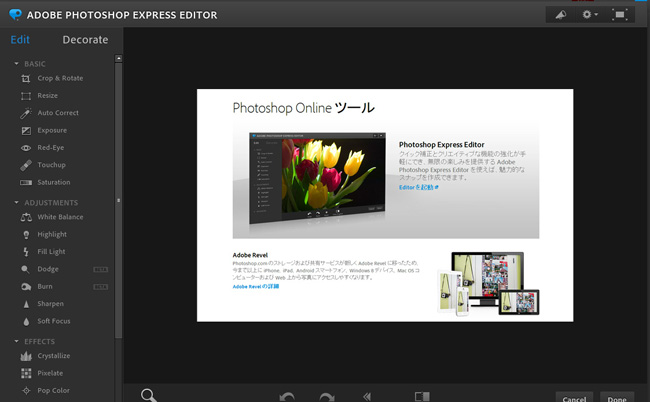Click the tool panel vertical scrollbar
The image size is (650, 402).
point(119,201)
